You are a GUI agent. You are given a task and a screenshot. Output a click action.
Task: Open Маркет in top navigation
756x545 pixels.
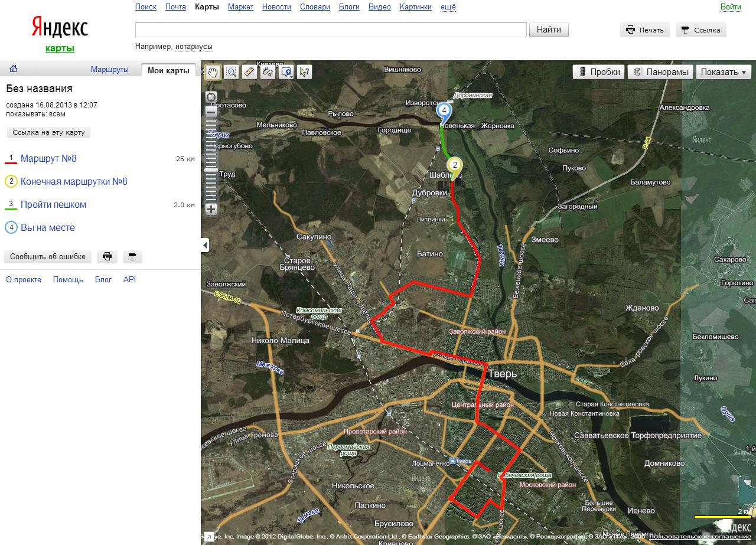[240, 7]
